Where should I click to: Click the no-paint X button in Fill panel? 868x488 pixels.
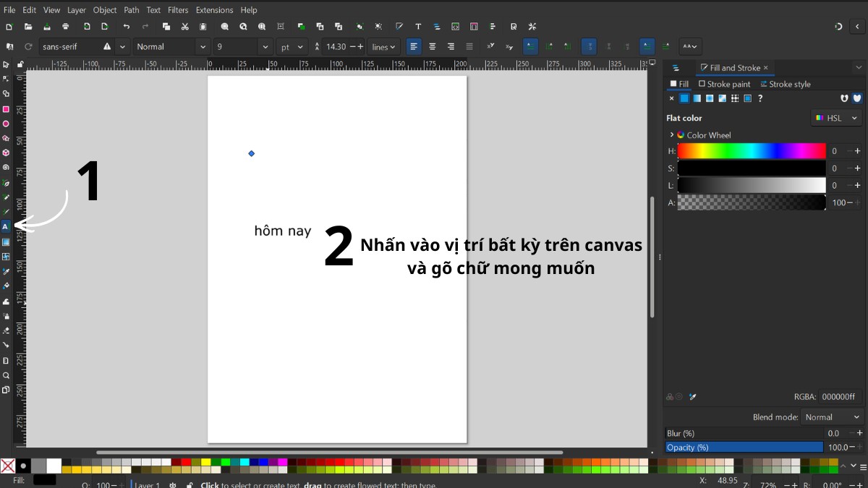671,98
